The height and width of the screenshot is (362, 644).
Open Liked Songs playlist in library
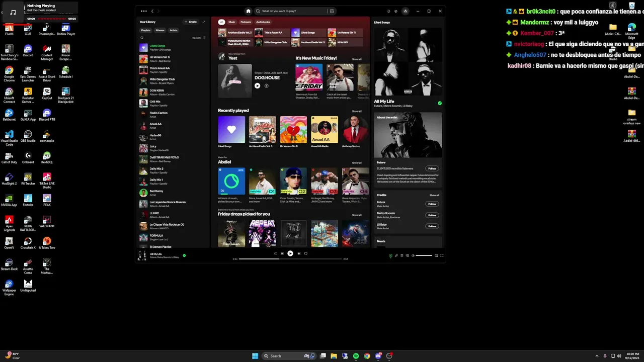(x=174, y=48)
